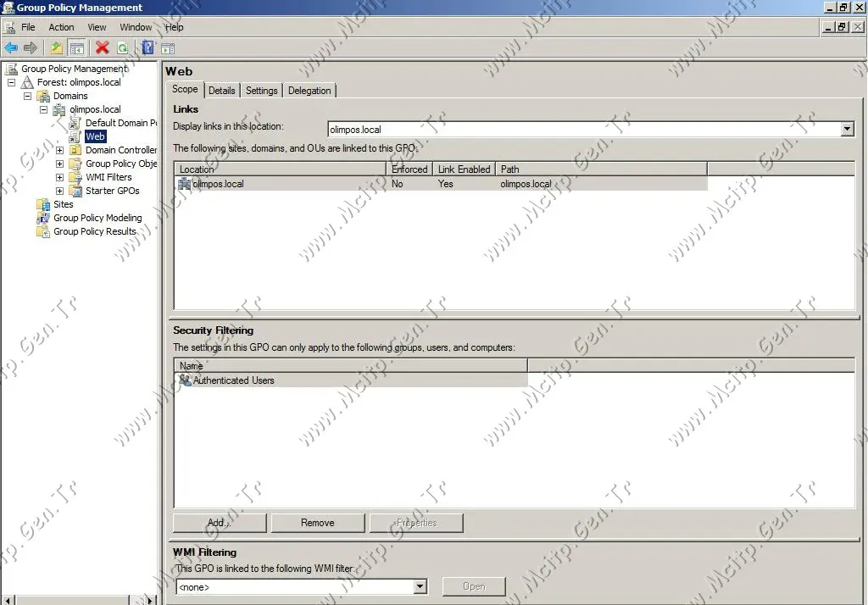Select Sites node in the tree
868x605 pixels.
(x=63, y=204)
